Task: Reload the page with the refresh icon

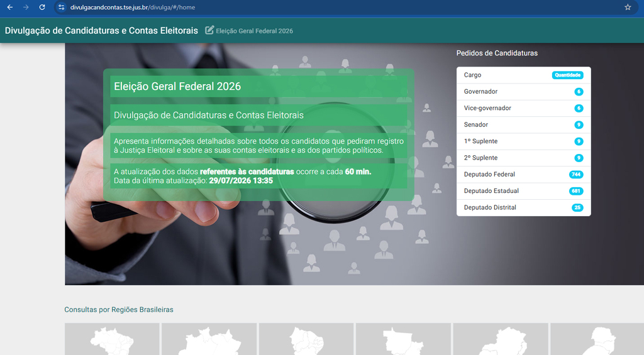Action: (x=42, y=8)
